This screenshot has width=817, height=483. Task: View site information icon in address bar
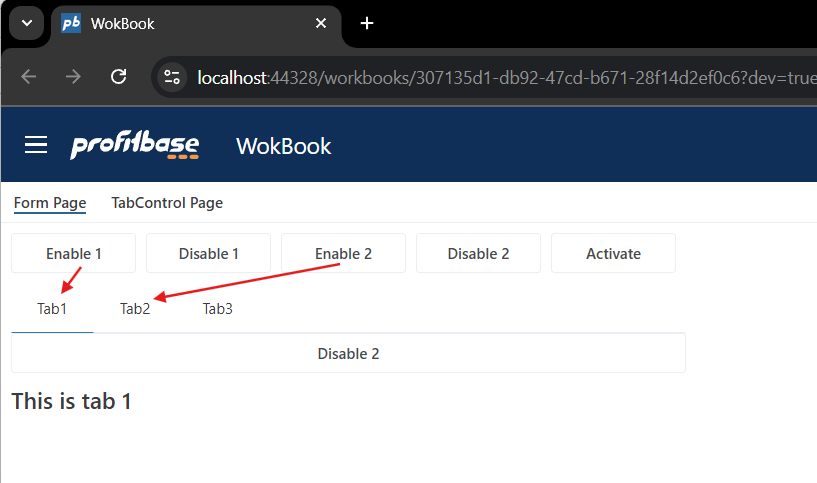[172, 77]
